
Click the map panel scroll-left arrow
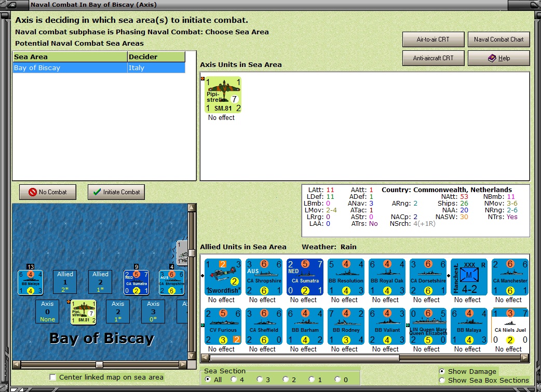(17, 364)
